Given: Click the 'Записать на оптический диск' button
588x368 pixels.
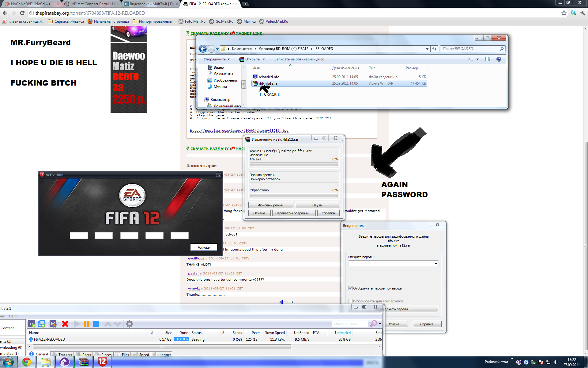Looking at the screenshot, I should tap(299, 59).
